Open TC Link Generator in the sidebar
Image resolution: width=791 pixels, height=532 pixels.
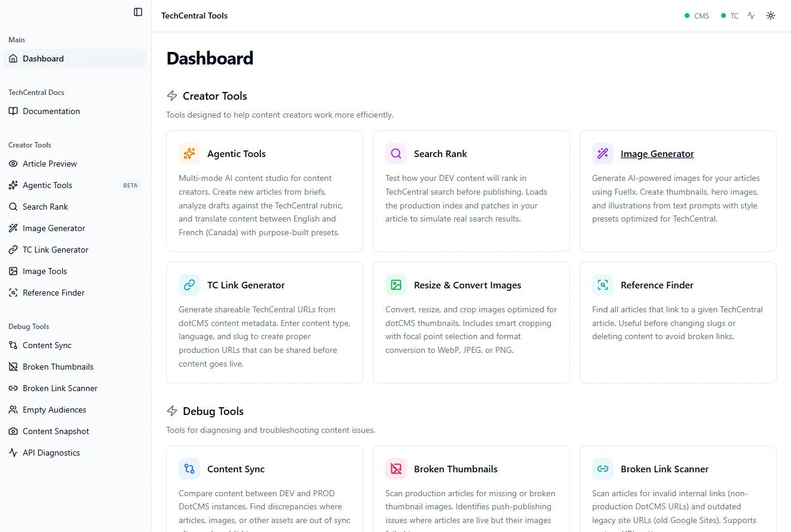coord(75,250)
